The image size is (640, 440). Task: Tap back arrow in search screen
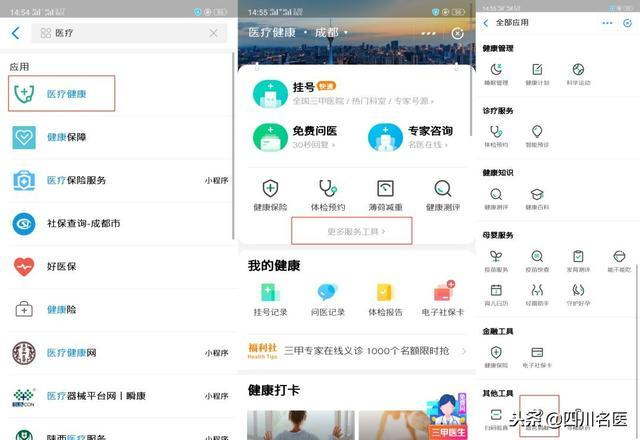16,33
